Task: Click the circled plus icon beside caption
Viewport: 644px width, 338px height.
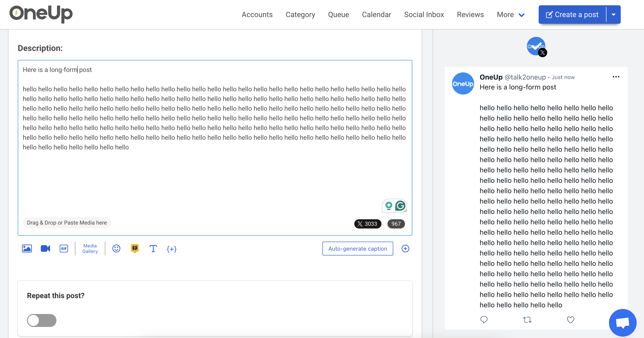Action: pos(405,249)
